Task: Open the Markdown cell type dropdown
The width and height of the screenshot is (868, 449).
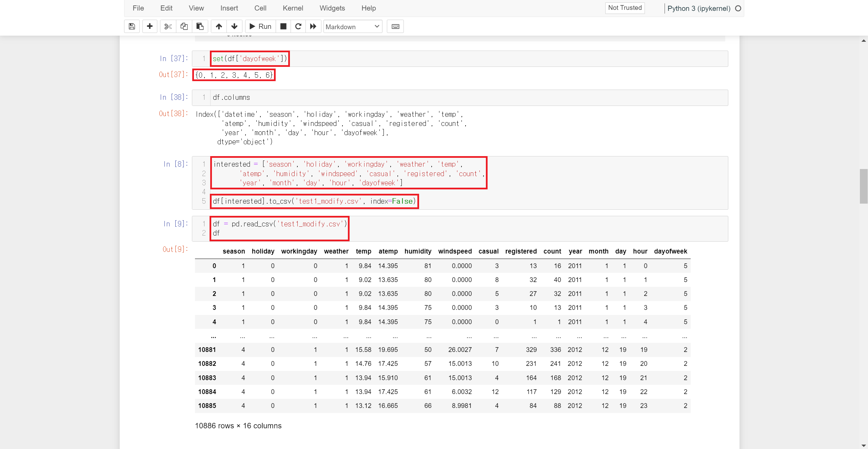Action: [x=353, y=26]
